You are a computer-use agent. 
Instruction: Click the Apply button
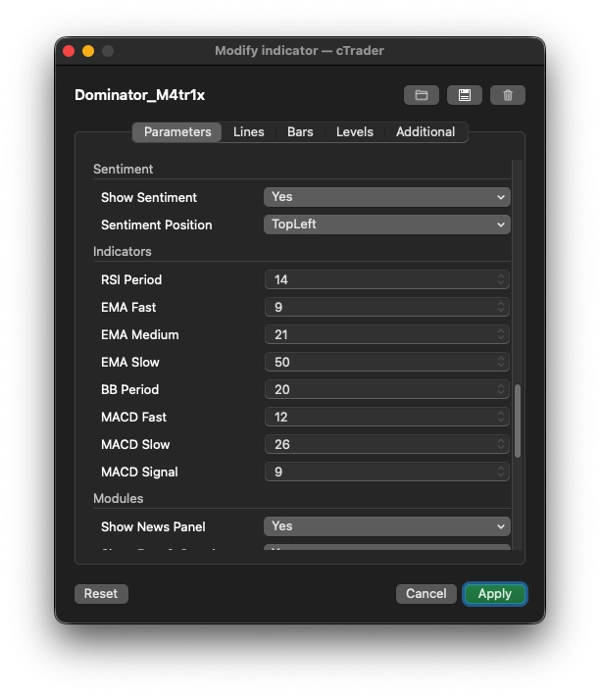(x=495, y=593)
